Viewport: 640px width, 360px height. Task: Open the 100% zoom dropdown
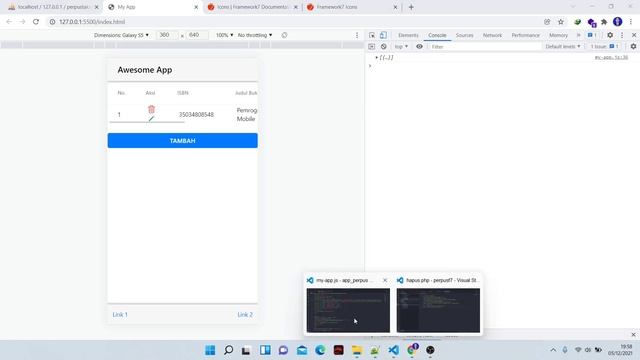tap(224, 35)
